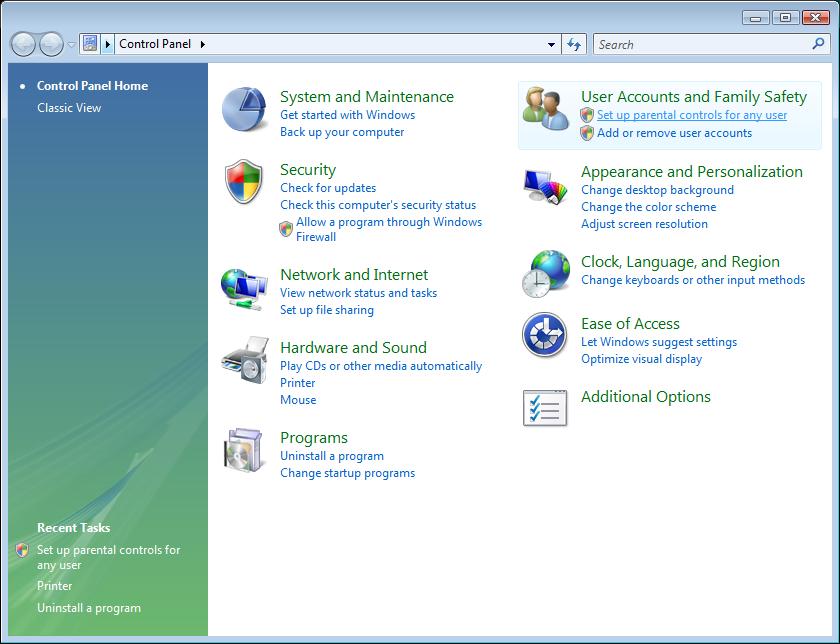This screenshot has height=644, width=840.
Task: Open the System and Maintenance pie chart icon
Action: (244, 110)
